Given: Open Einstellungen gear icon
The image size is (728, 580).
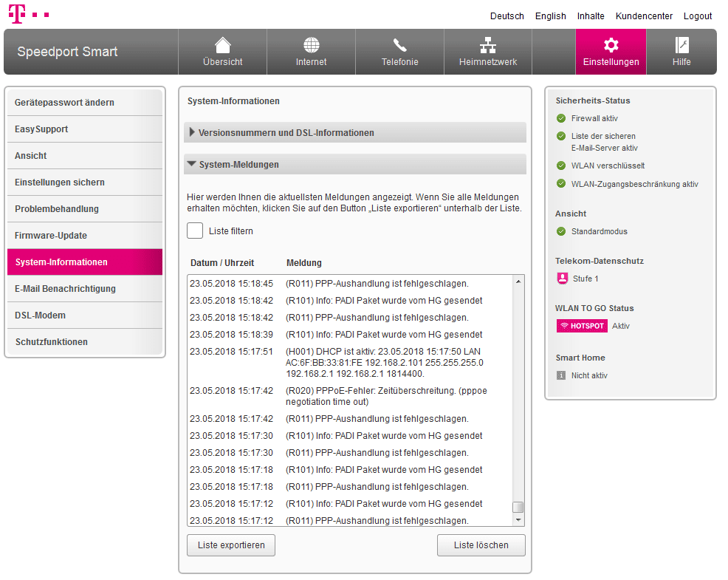Looking at the screenshot, I should pos(611,45).
